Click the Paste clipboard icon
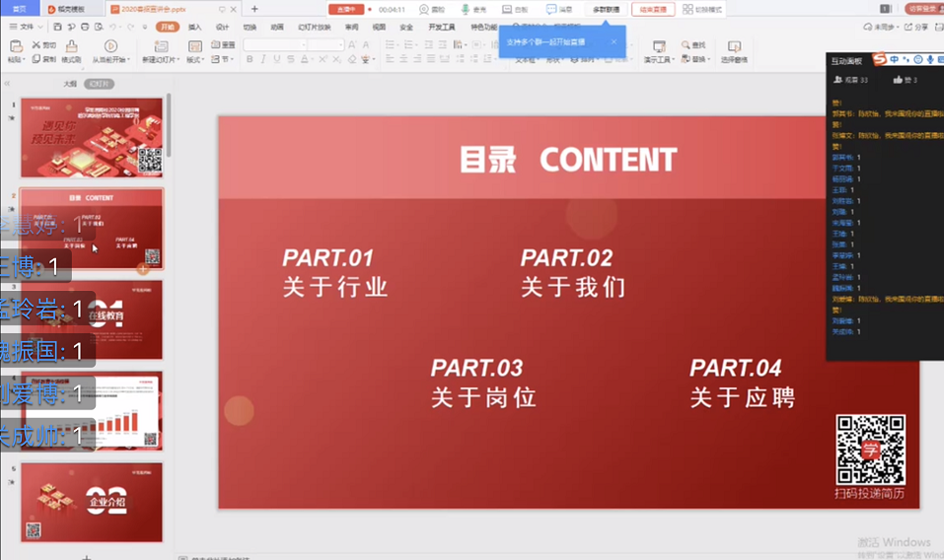The height and width of the screenshot is (560, 944). point(16,46)
